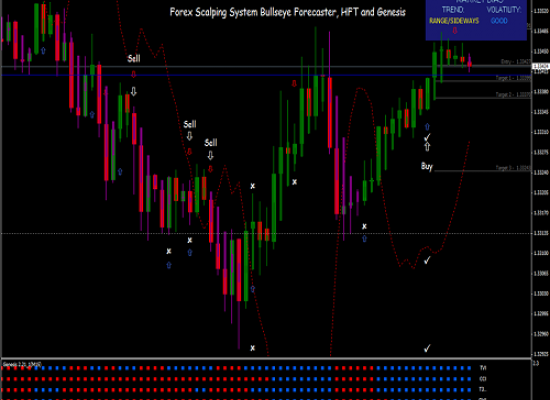The image size is (550, 400).
Task: Select the TREND heading in dashboard
Action: pyautogui.click(x=453, y=9)
